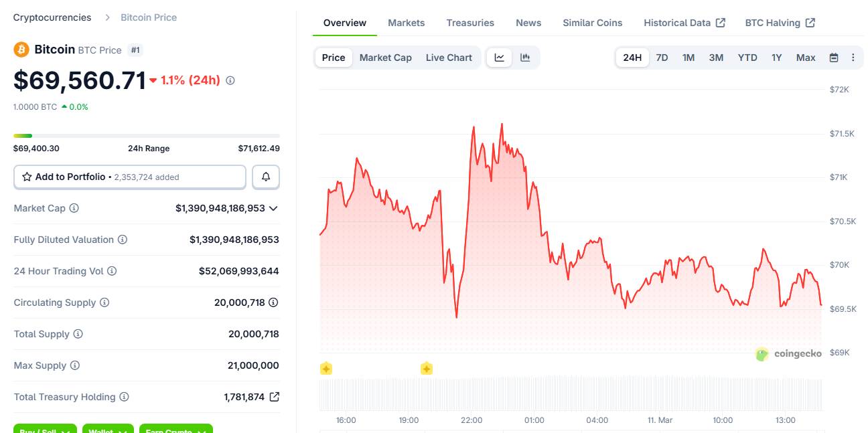Open the calendar date range picker
This screenshot has height=433, width=868.
pos(833,58)
